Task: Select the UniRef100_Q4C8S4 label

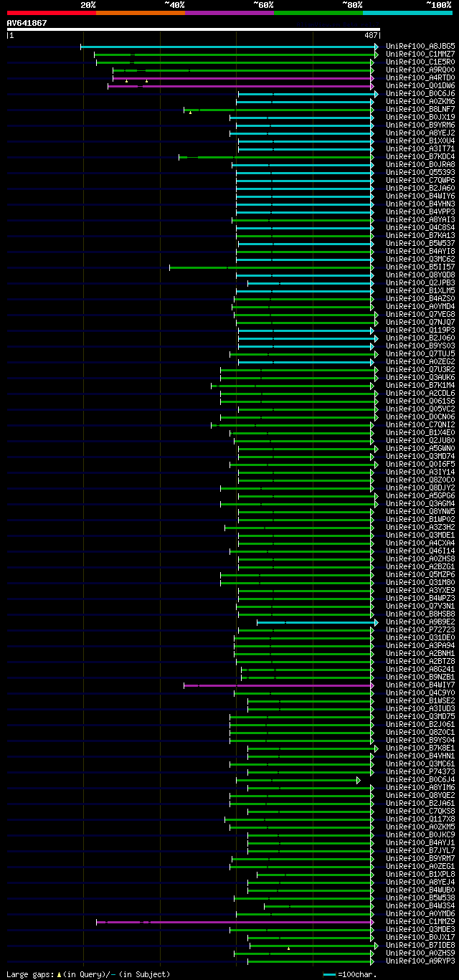Action: [420, 228]
